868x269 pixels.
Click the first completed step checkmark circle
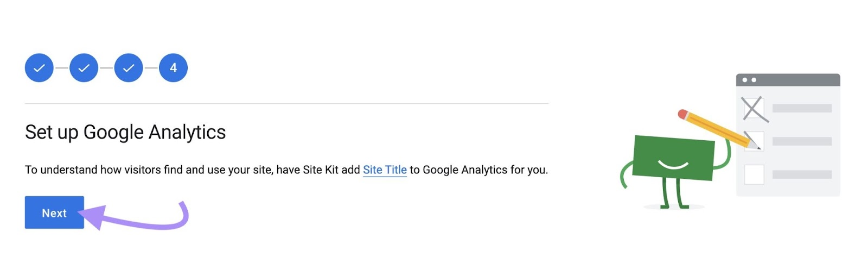(39, 68)
